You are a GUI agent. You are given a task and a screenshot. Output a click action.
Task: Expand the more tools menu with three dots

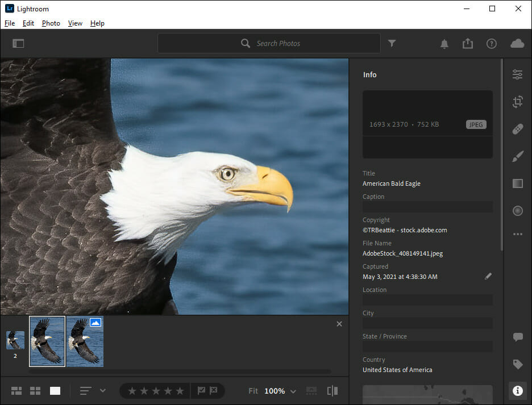point(517,233)
